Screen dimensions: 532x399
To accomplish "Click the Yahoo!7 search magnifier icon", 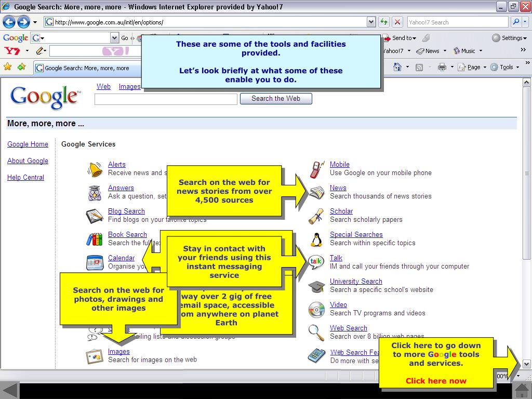I will pos(516,22).
